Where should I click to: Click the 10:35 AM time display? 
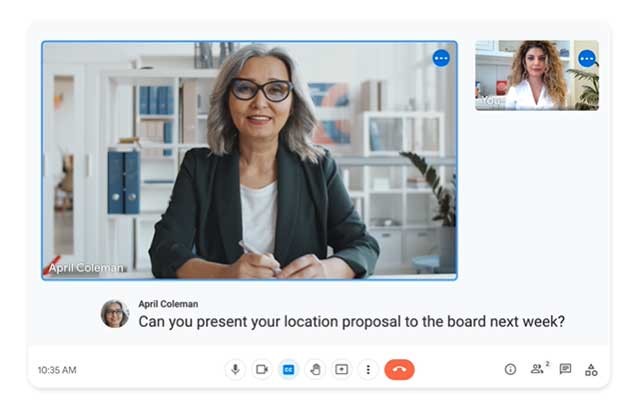click(57, 370)
